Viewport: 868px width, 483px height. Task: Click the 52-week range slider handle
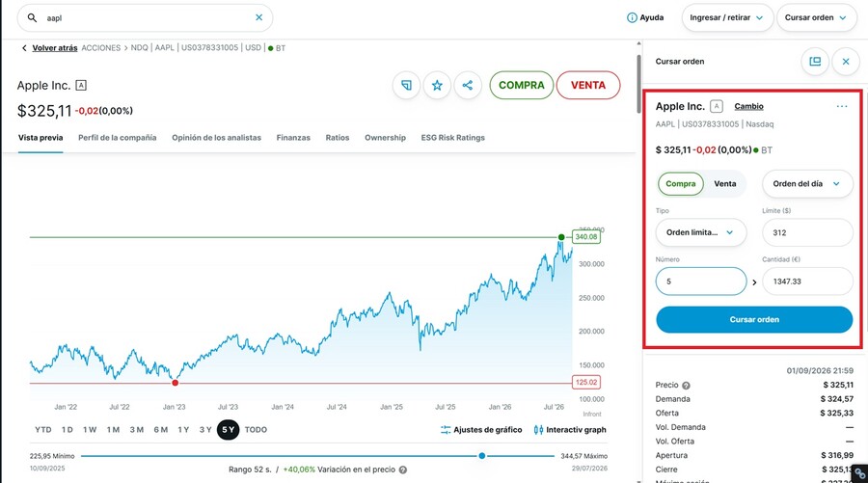tap(482, 456)
